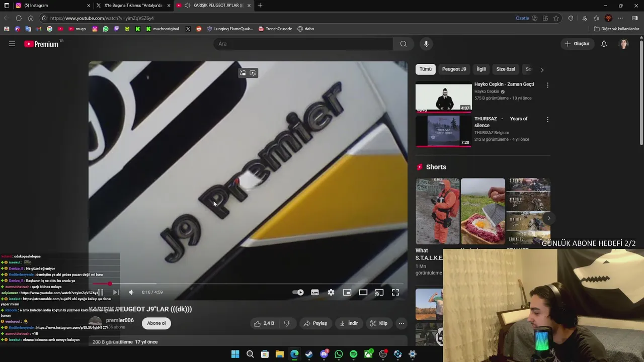Subscribe using Abone ol button

(x=156, y=323)
